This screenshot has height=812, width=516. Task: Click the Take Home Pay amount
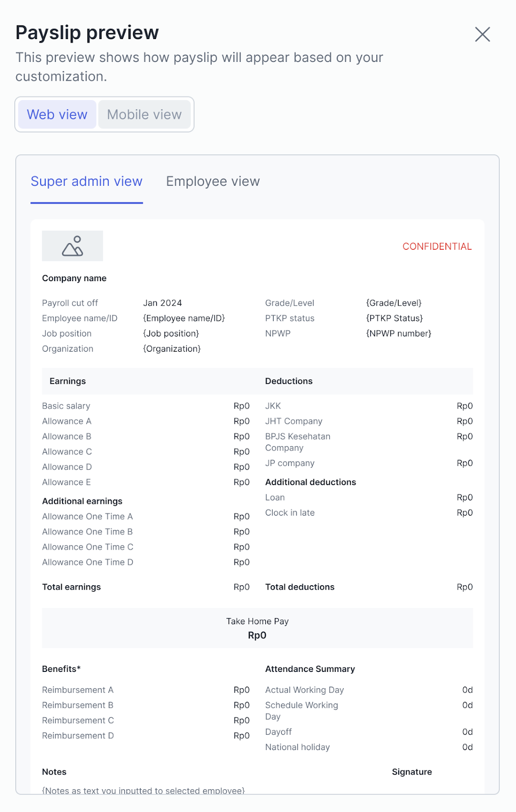click(257, 635)
